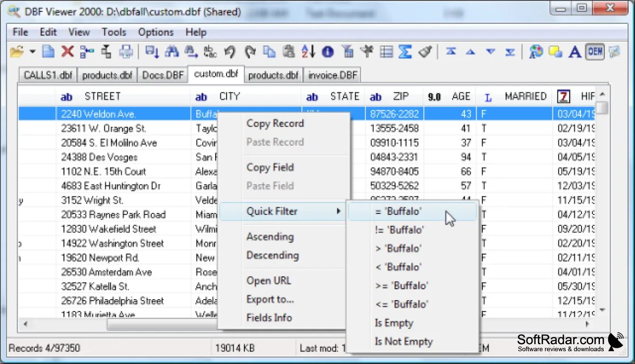Click the red X delete icon
635x364 pixels.
coord(68,52)
